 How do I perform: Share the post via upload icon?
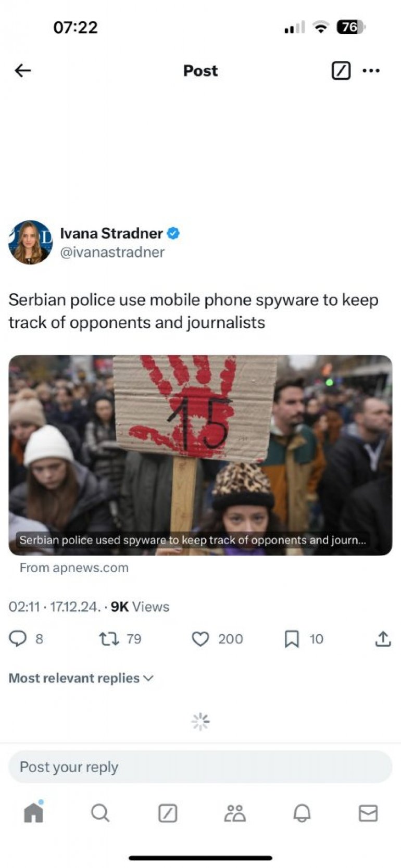[383, 638]
